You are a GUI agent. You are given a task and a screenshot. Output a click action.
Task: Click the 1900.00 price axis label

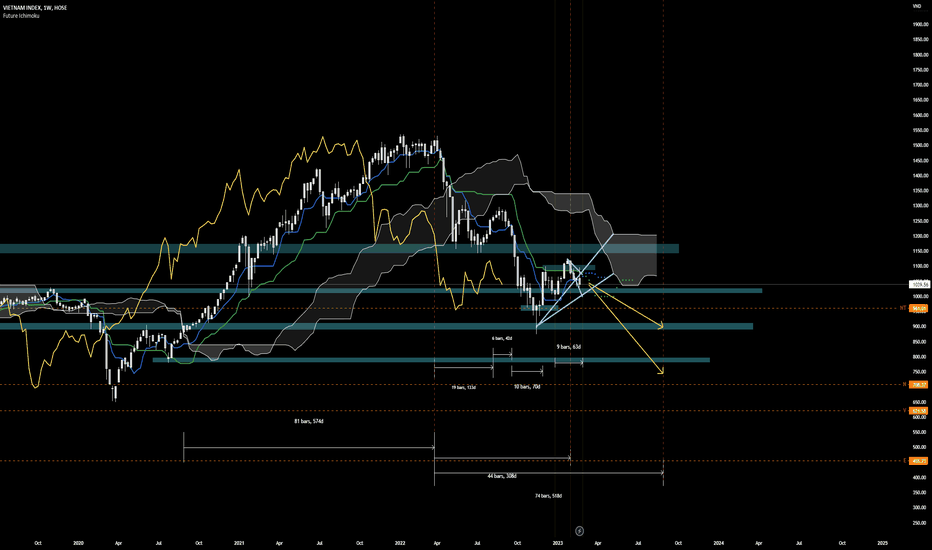click(x=920, y=24)
